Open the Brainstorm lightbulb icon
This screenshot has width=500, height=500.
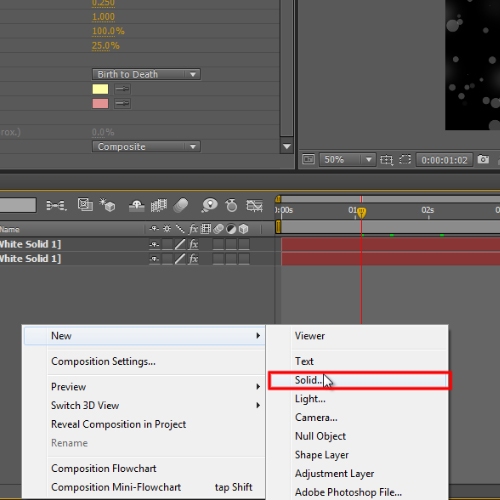point(210,205)
